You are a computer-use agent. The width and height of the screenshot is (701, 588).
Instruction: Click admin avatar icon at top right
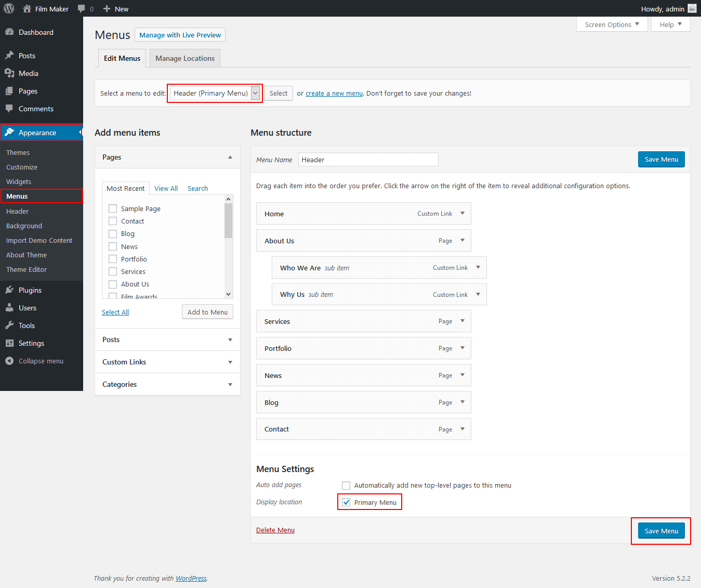692,8
